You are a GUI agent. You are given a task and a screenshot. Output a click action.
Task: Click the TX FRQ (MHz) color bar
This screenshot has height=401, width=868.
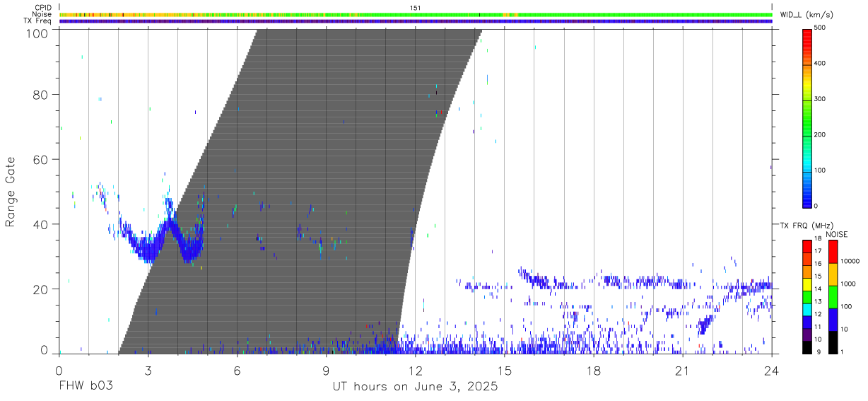[x=807, y=296]
